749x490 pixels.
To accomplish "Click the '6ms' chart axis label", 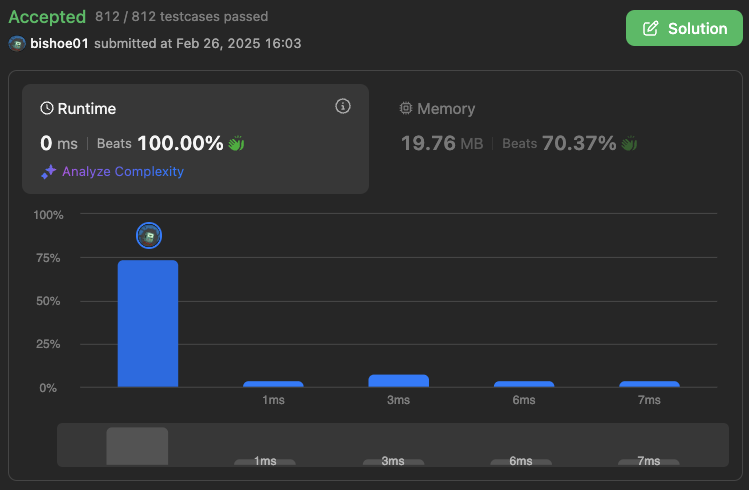I will [524, 400].
